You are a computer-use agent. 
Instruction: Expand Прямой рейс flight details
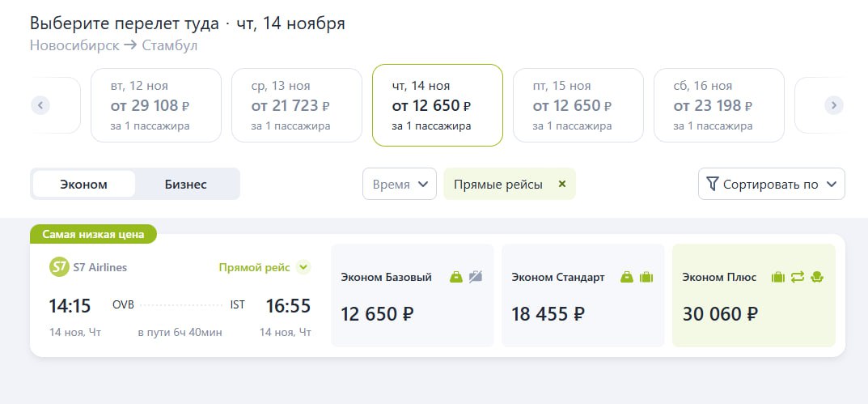pyautogui.click(x=303, y=266)
